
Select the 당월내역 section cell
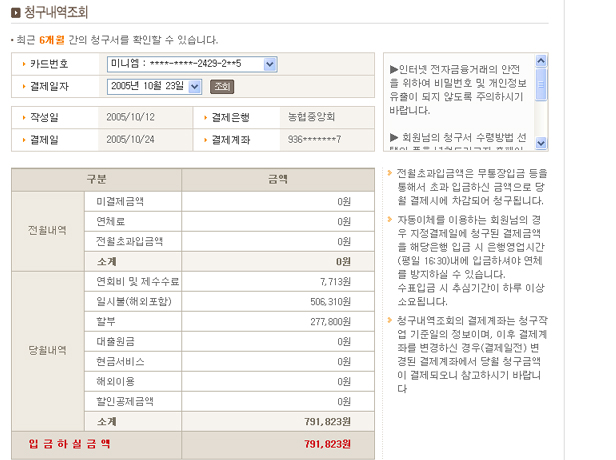point(47,350)
